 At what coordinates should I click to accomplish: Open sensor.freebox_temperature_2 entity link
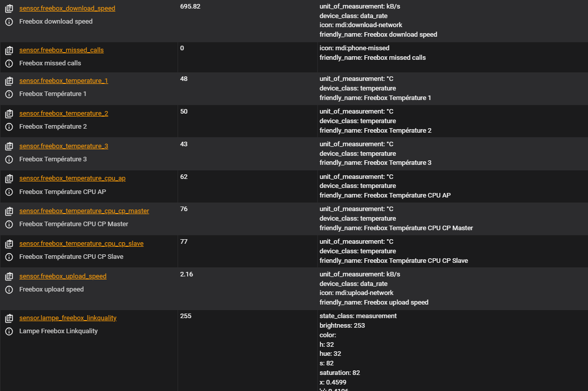coord(64,113)
